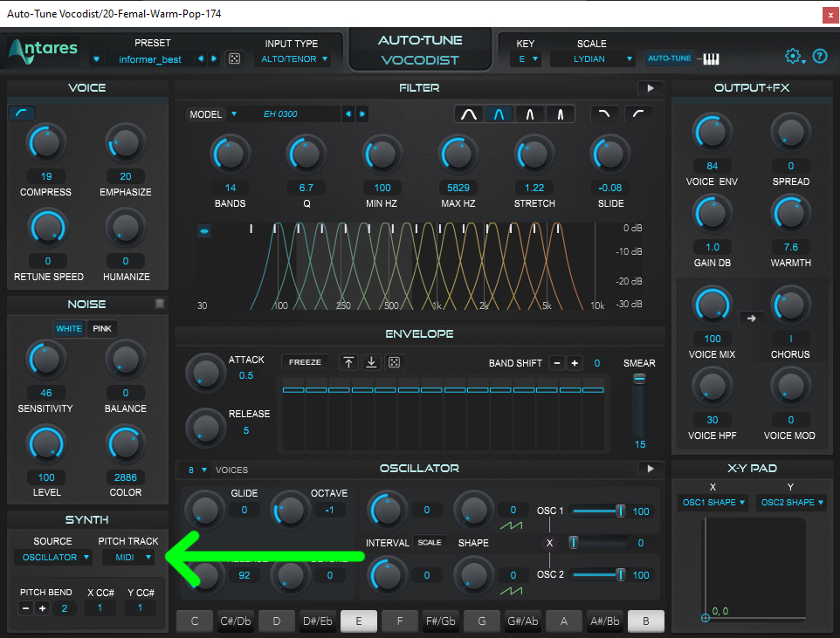
Task: Click the envelope randomize dice icon
Action: [x=394, y=362]
